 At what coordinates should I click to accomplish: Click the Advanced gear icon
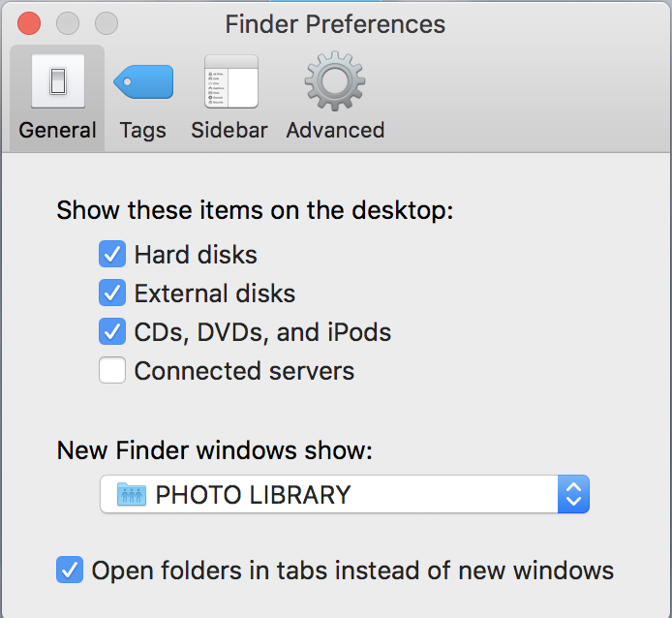(x=335, y=81)
